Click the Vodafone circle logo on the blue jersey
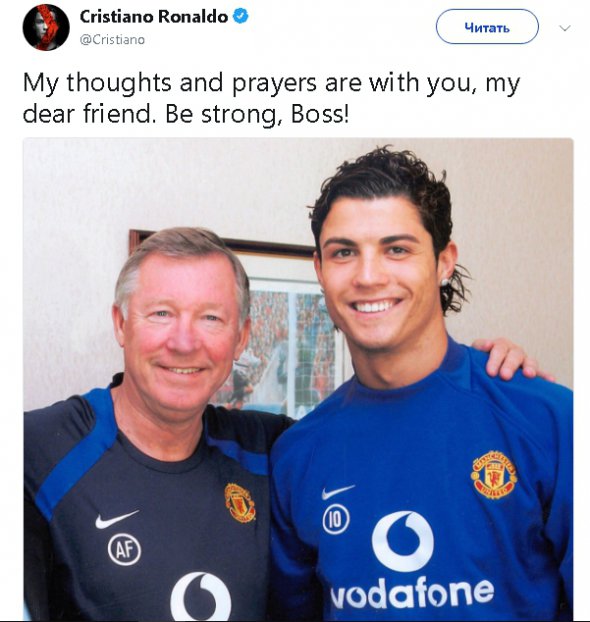This screenshot has width=590, height=622. pos(403,541)
